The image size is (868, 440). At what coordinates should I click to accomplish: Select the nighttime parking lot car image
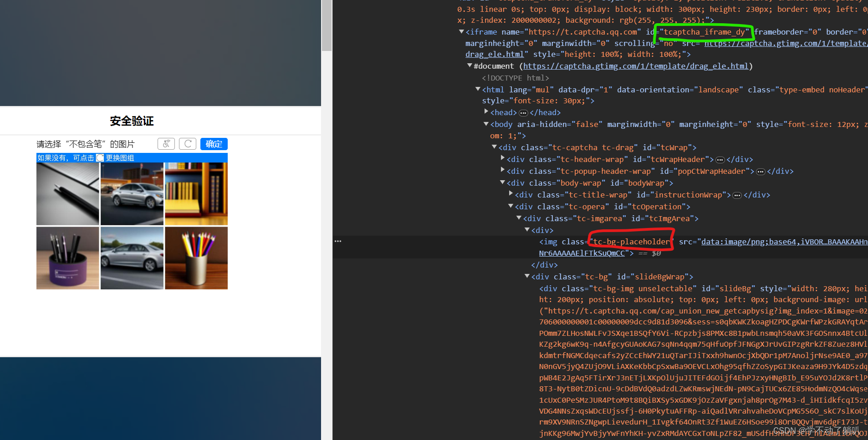point(132,194)
